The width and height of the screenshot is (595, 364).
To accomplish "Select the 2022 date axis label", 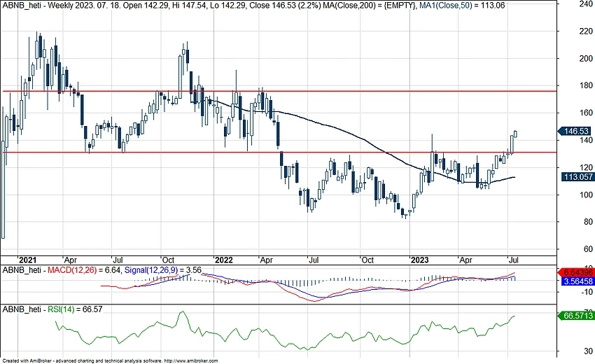I will pyautogui.click(x=223, y=260).
